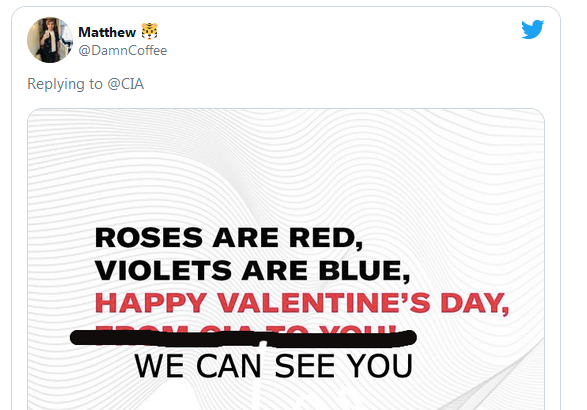Click the word 'SEE' in bottom line
This screenshot has width=587, height=410.
point(305,366)
